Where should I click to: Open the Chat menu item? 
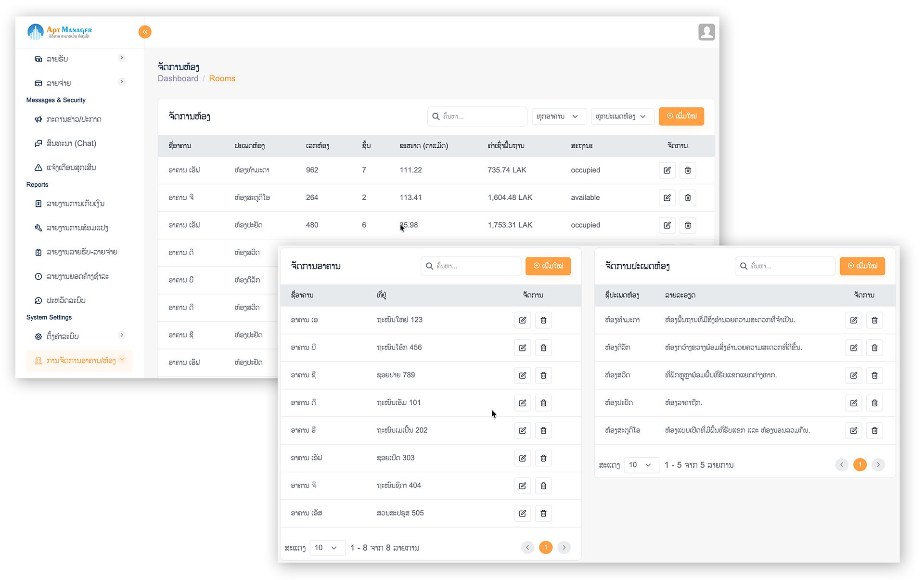tap(71, 143)
